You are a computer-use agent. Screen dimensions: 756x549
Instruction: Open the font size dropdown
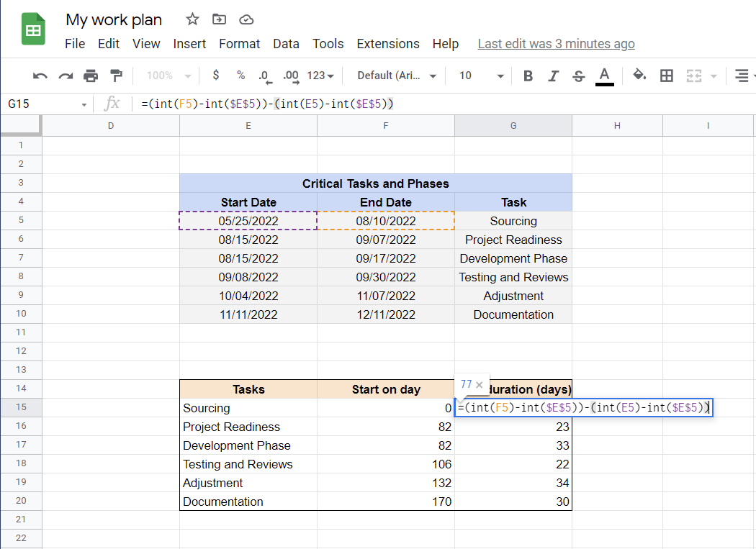coord(500,76)
